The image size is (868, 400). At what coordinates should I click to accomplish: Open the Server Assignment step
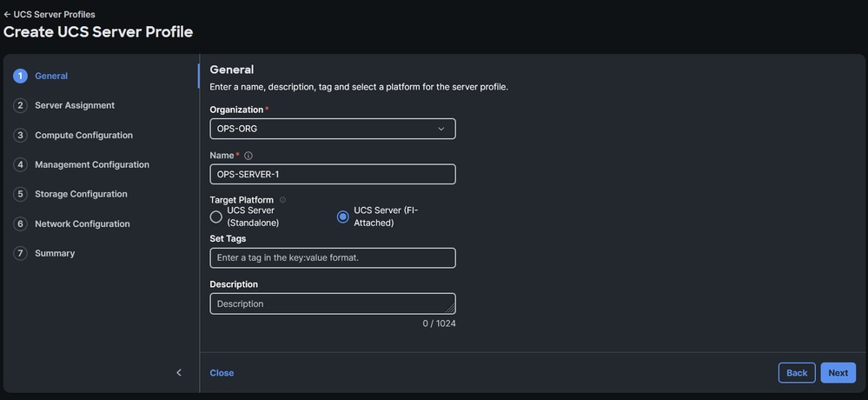pyautogui.click(x=75, y=105)
